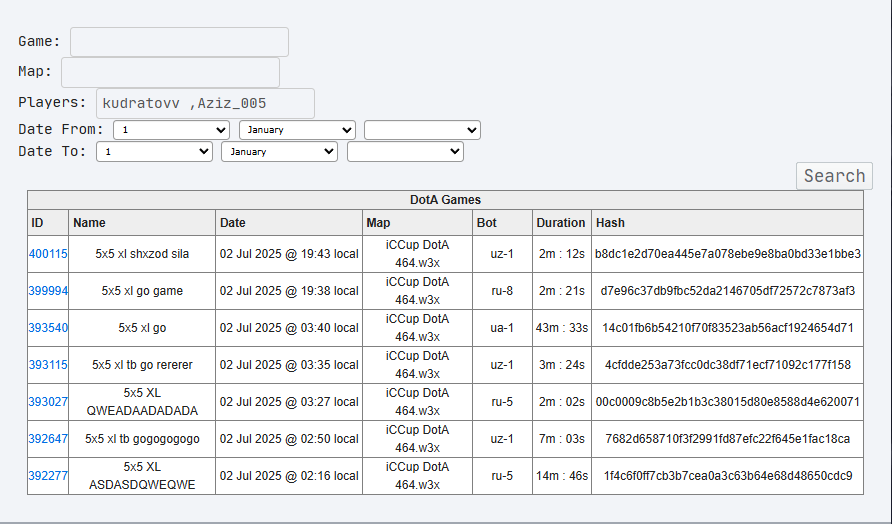Click the Bot column header
892x524 pixels.
(502, 223)
